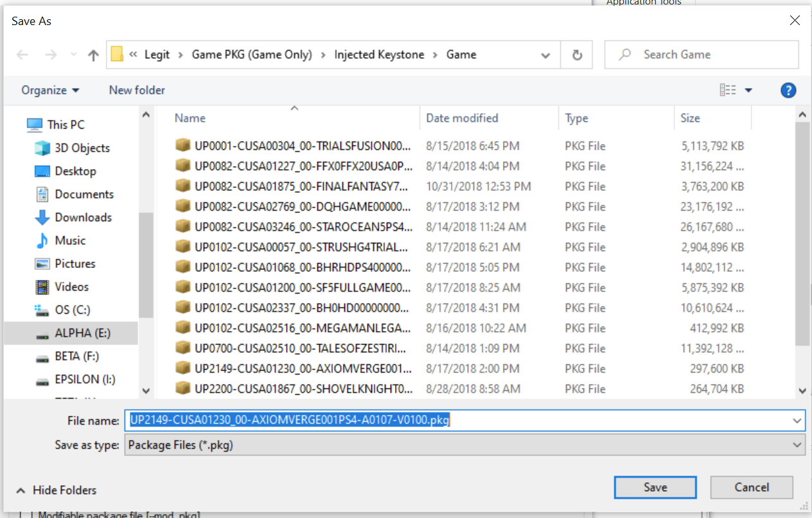812x518 pixels.
Task: Select Injected Keystone breadcrumb
Action: (379, 55)
